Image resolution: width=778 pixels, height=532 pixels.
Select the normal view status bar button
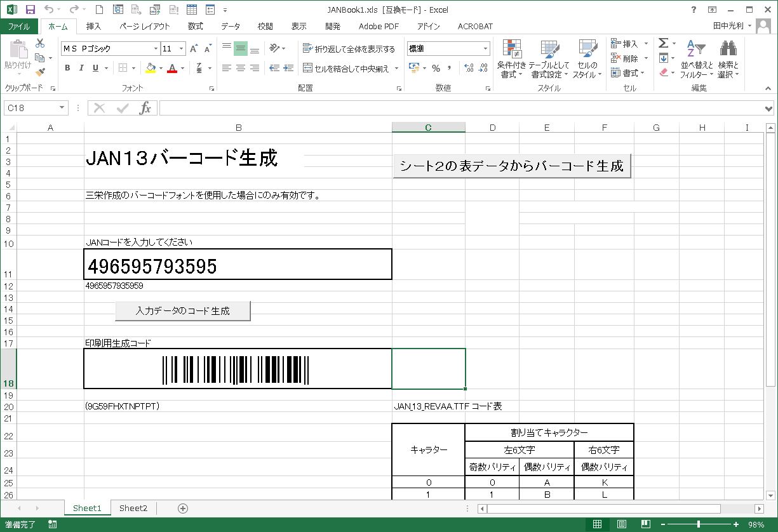597,524
